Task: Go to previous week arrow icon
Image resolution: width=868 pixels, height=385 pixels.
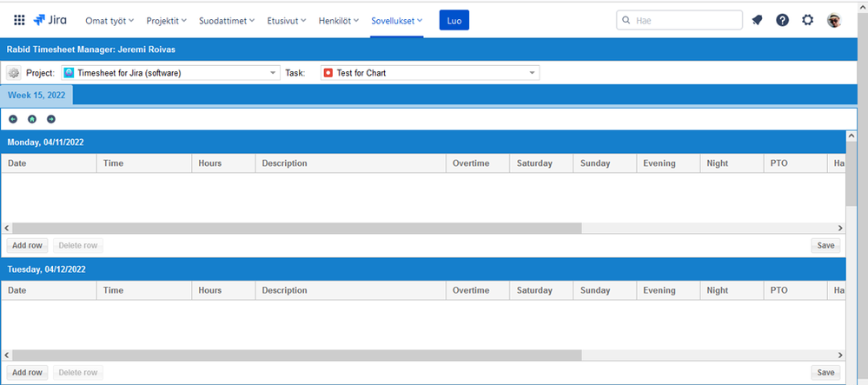Action: pyautogui.click(x=13, y=119)
